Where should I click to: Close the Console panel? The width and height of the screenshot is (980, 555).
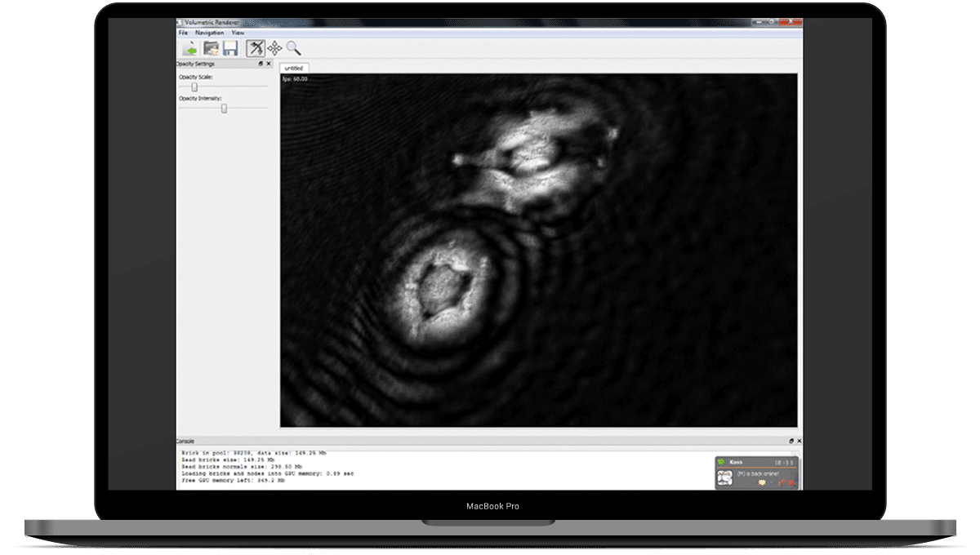798,441
